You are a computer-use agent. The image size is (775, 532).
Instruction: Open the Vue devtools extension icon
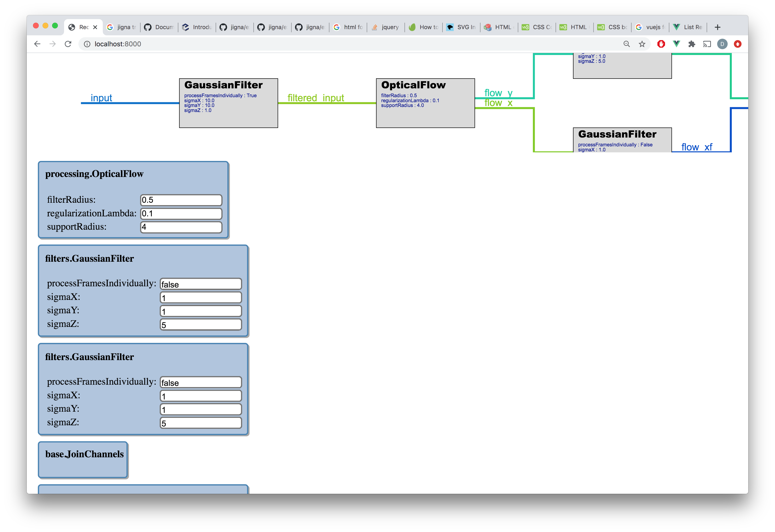pos(676,44)
